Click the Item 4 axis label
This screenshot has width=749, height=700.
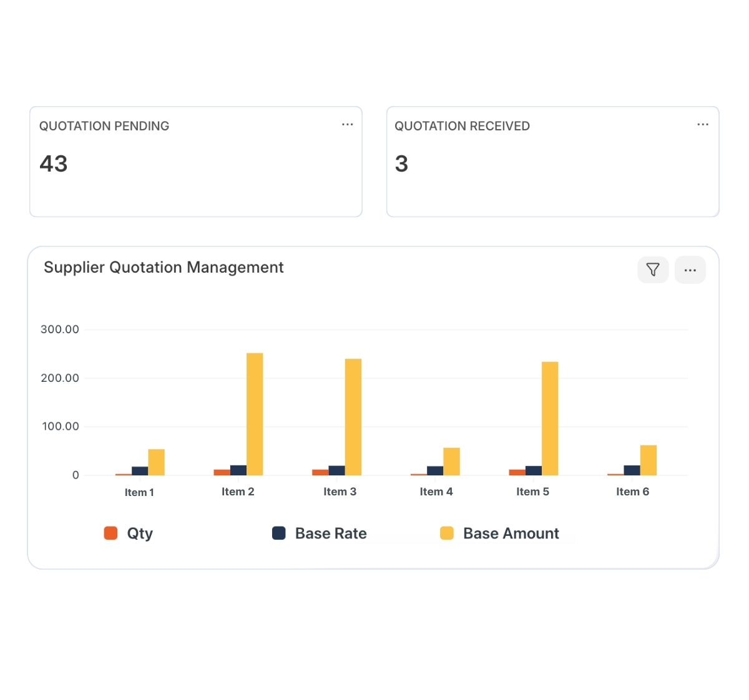[x=436, y=492]
